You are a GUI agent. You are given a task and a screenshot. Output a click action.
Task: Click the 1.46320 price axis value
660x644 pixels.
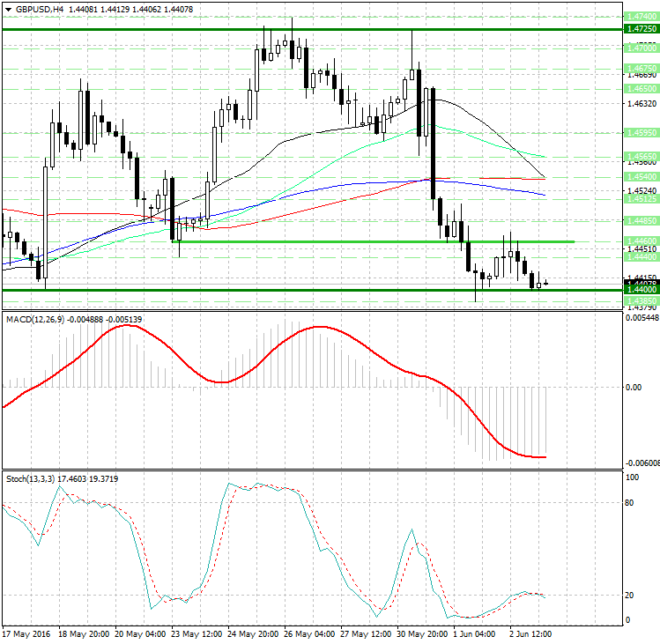pos(641,104)
